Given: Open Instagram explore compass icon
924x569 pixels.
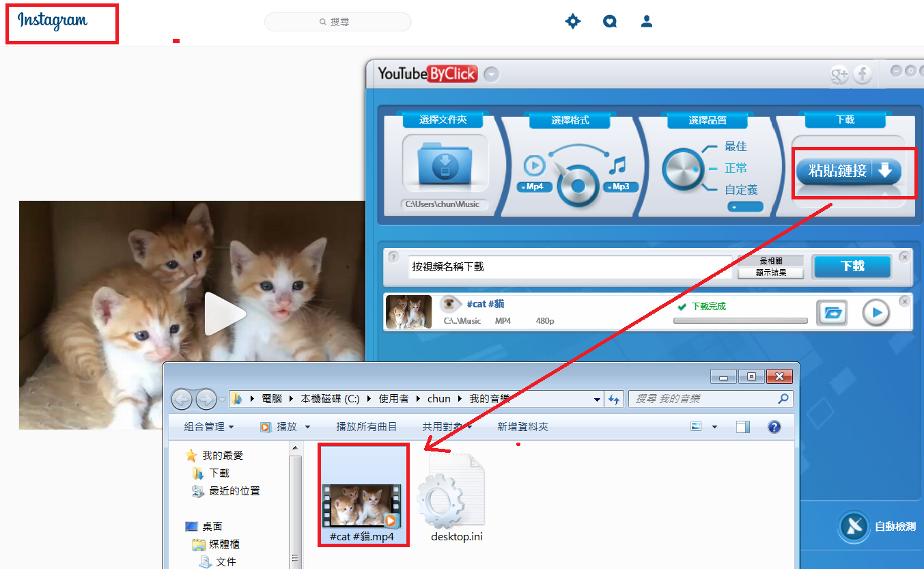Looking at the screenshot, I should tap(572, 22).
